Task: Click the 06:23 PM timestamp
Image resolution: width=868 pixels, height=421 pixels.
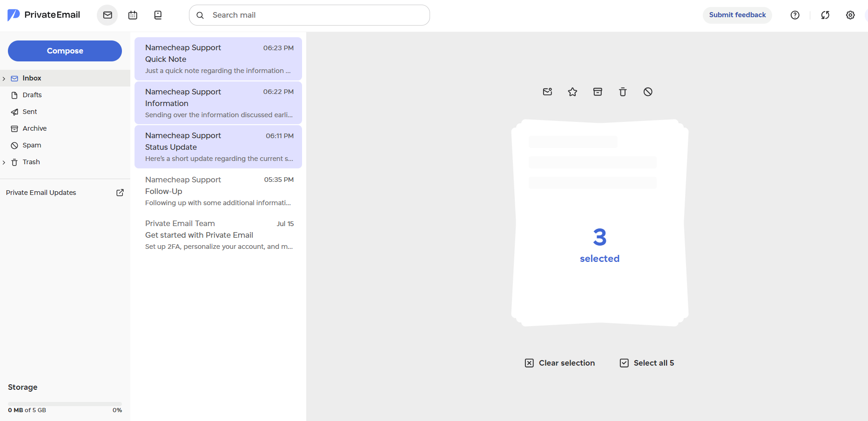Action: 278,48
